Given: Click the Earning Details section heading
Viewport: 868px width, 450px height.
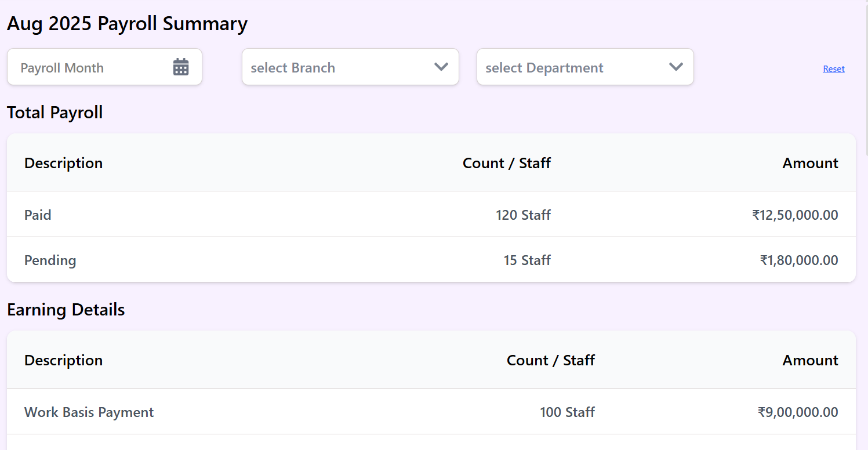Looking at the screenshot, I should point(66,310).
